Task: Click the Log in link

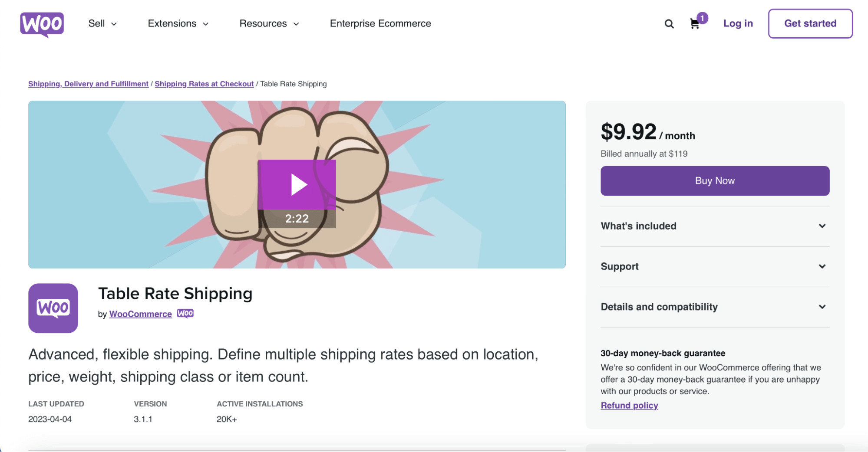Action: tap(738, 23)
